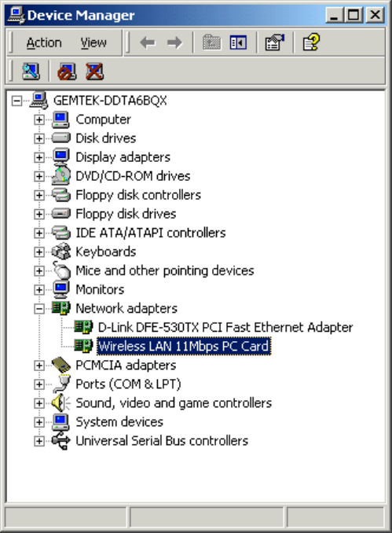This screenshot has width=392, height=533.
Task: Expand the PCMCIA adapters category
Action: pyautogui.click(x=39, y=366)
